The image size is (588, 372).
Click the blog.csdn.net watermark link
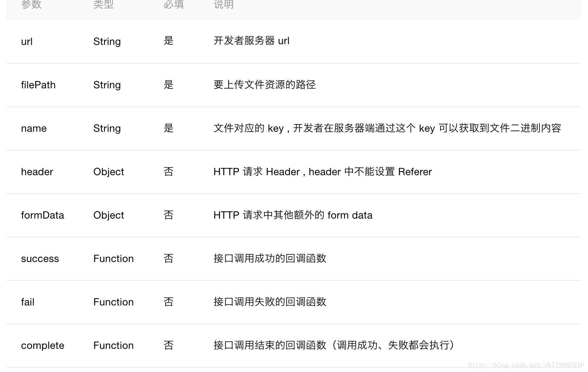point(526,365)
